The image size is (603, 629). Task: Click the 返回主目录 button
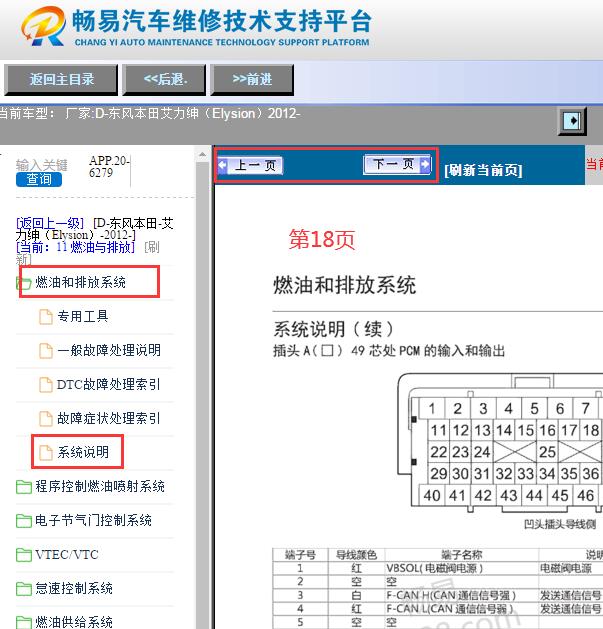point(61,79)
